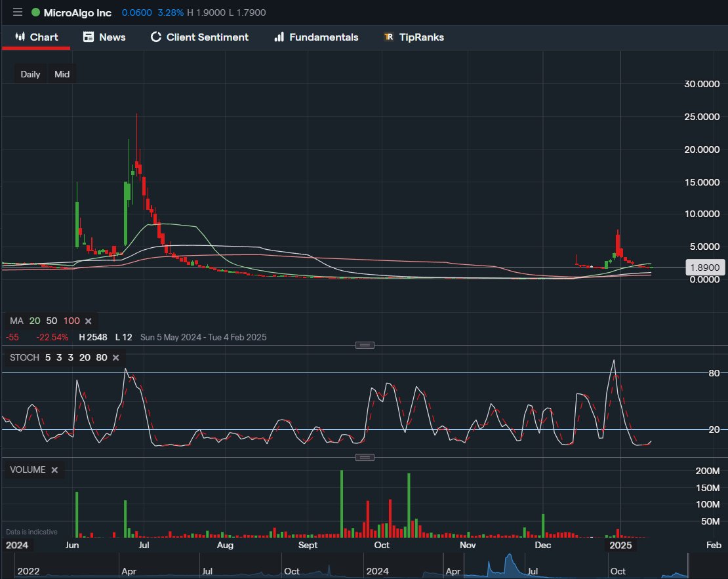The height and width of the screenshot is (579, 728).
Task: Click the 200M volume axis label
Action: [708, 471]
